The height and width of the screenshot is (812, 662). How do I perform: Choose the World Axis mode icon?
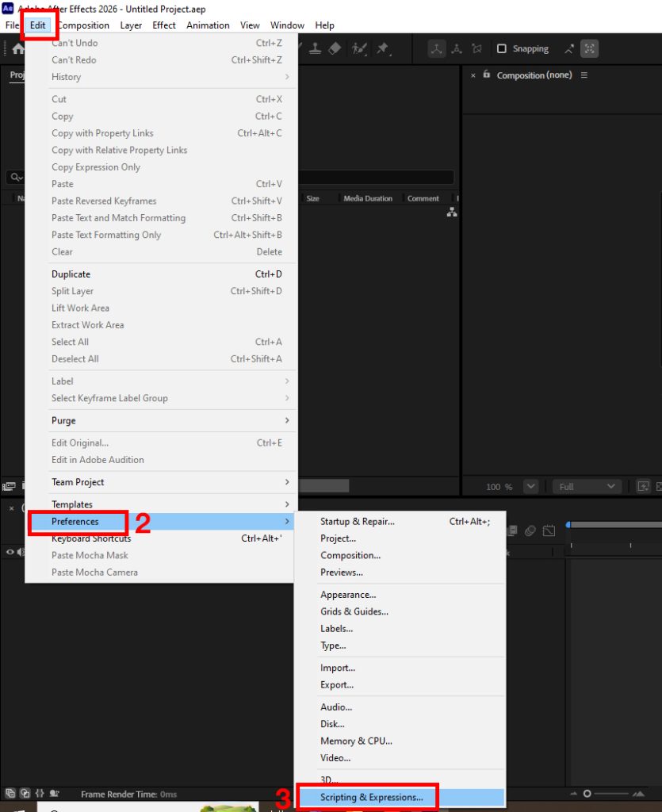pos(457,48)
